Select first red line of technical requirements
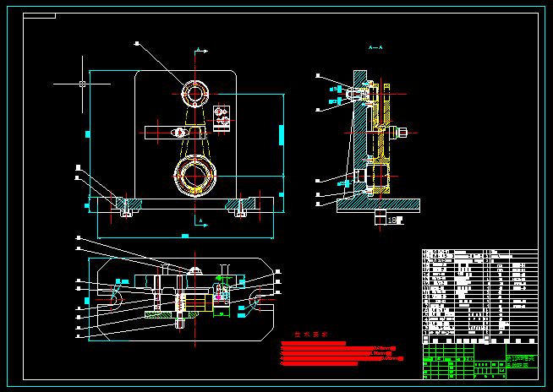553x392 pixels. click(x=313, y=343)
